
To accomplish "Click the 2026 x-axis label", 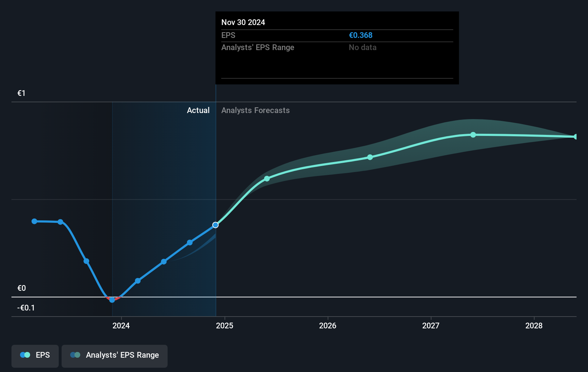I will pos(328,325).
